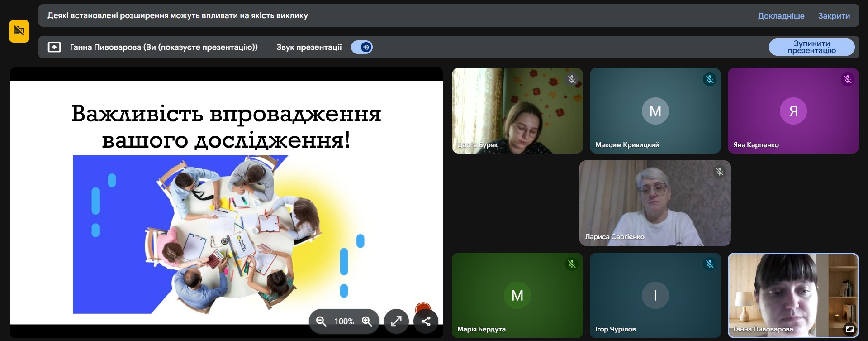Click muted mic icon on Ігор Чурілов tile
This screenshot has height=341, width=868.
[709, 264]
